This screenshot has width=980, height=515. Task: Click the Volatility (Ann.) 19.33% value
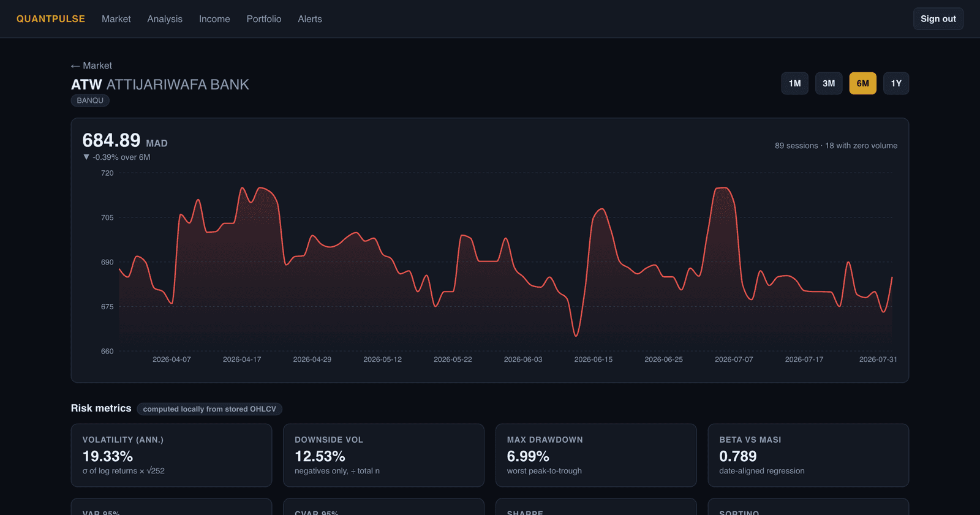[108, 456]
